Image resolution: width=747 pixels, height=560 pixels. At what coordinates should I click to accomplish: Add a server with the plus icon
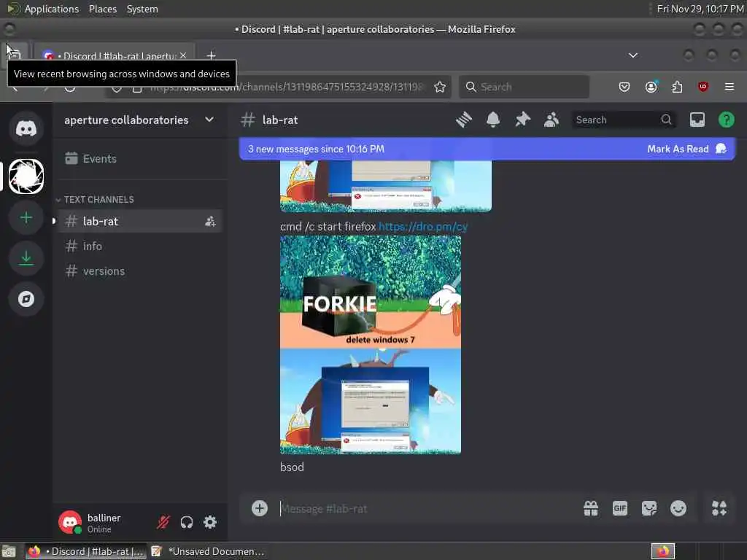[x=26, y=217]
